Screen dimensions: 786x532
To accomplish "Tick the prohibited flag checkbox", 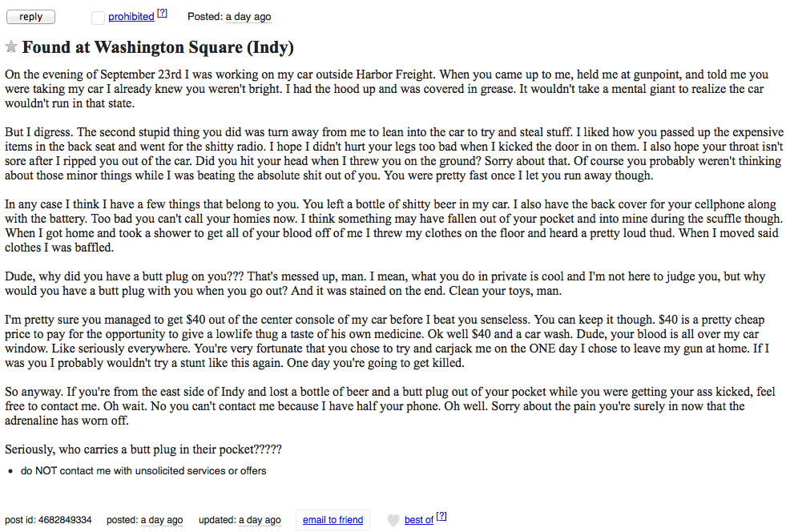I will [99, 18].
